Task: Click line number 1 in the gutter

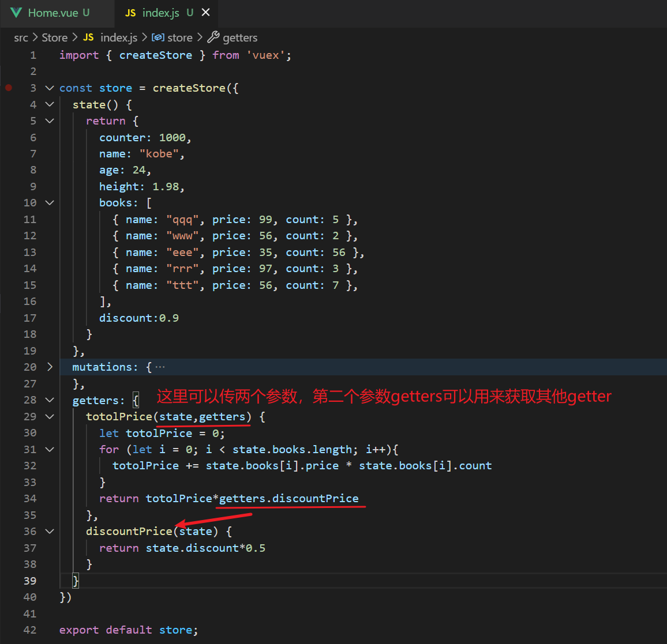Action: point(33,55)
